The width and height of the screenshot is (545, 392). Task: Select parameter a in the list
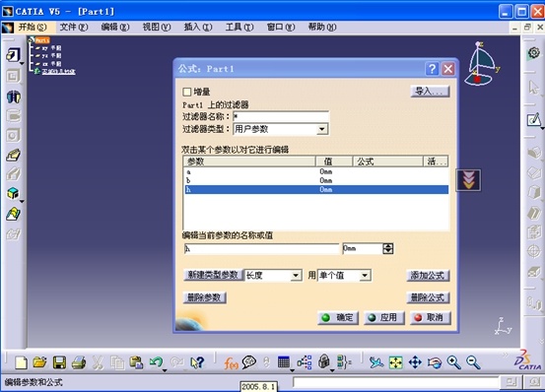pyautogui.click(x=316, y=171)
